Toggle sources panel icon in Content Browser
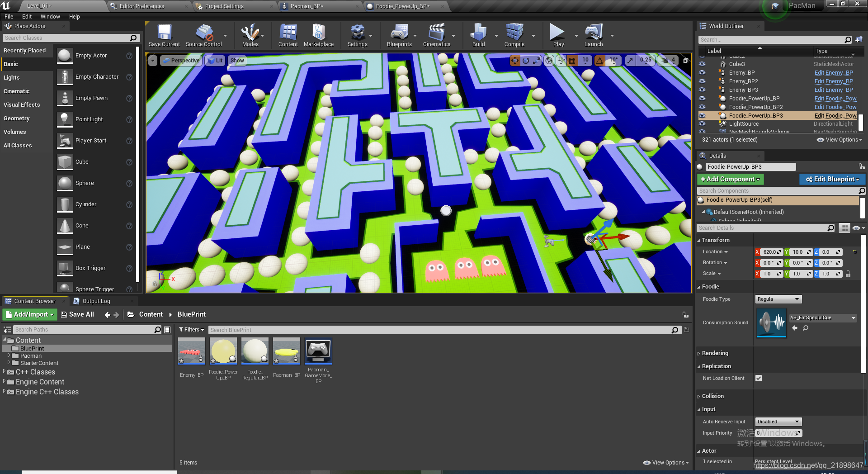The height and width of the screenshot is (474, 868). (x=7, y=330)
